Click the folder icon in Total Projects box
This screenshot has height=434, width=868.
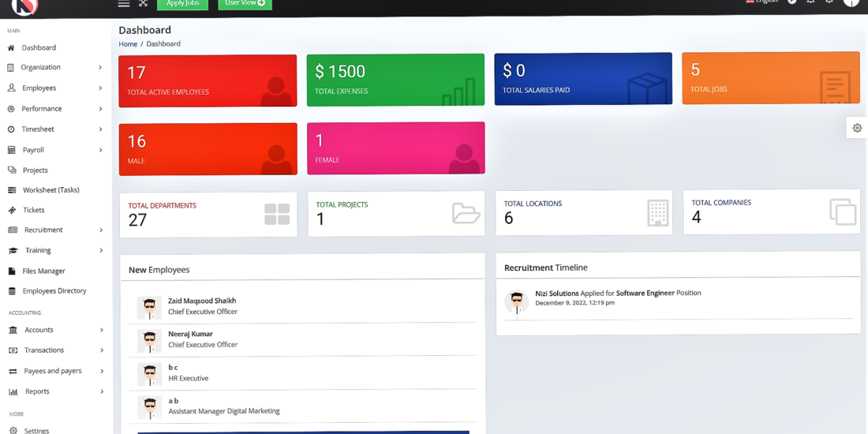pyautogui.click(x=466, y=213)
